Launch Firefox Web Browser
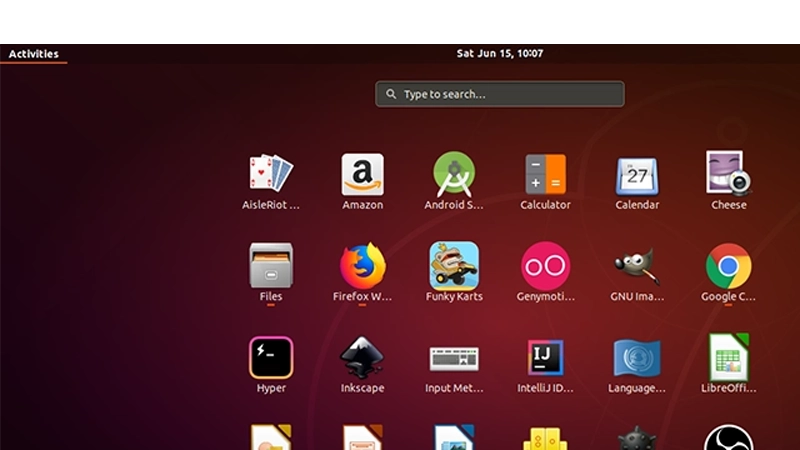800x450 pixels. tap(362, 273)
